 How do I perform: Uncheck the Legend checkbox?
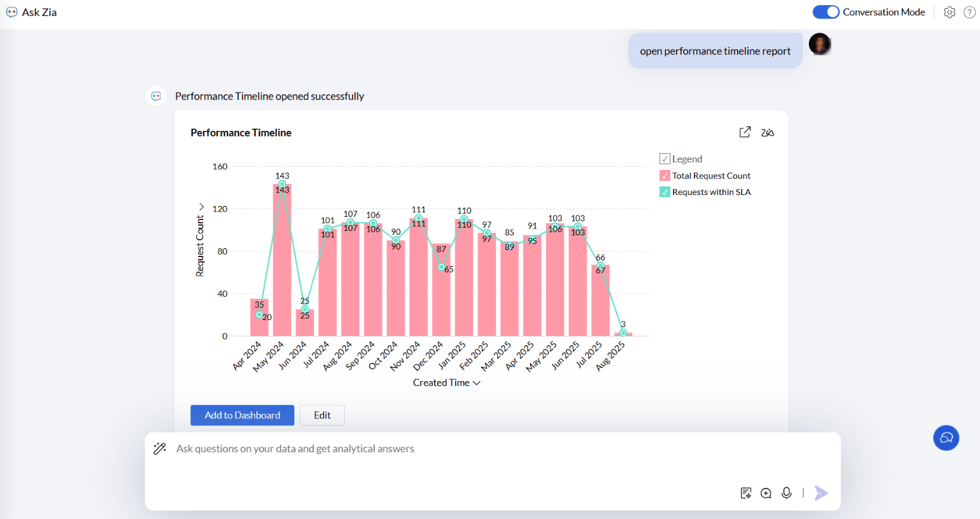(665, 159)
